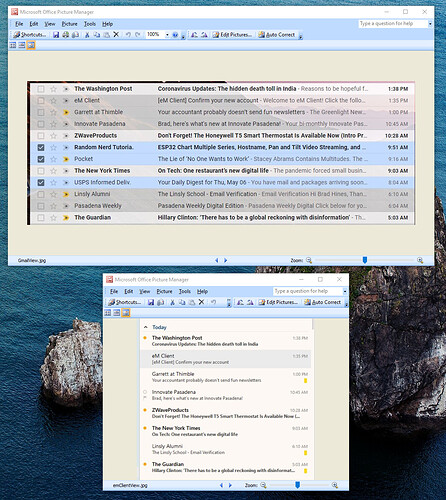Screen dimensions: 446x500
Task: Click Cut scissors icon in enClientView window
Action: tap(172, 302)
